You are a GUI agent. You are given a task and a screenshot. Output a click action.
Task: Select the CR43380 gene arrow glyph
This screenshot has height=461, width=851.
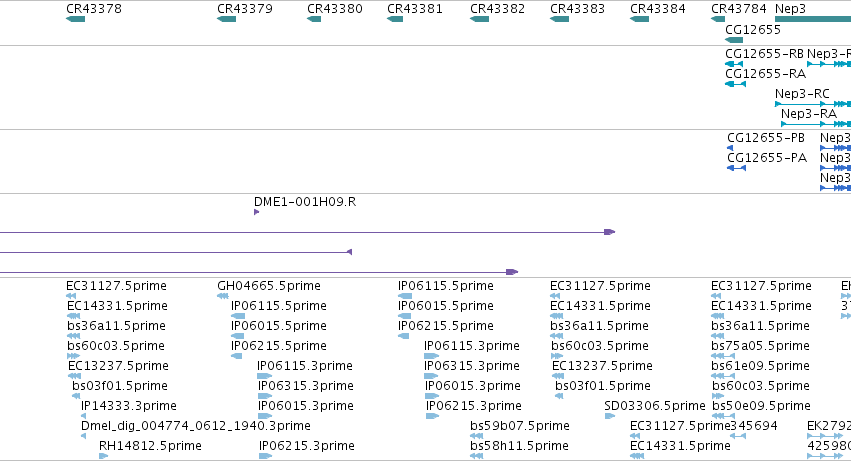click(314, 20)
